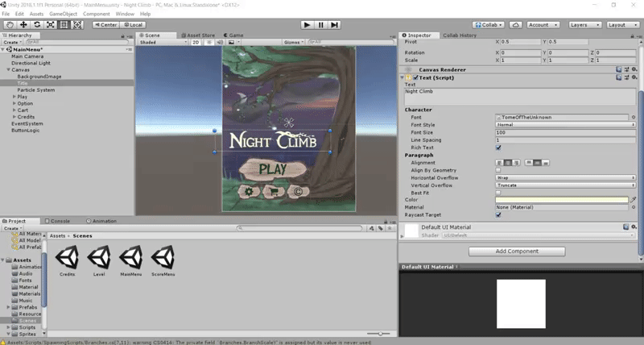Image resolution: width=644 pixels, height=345 pixels.
Task: Align text to the bottom
Action: coord(546,163)
